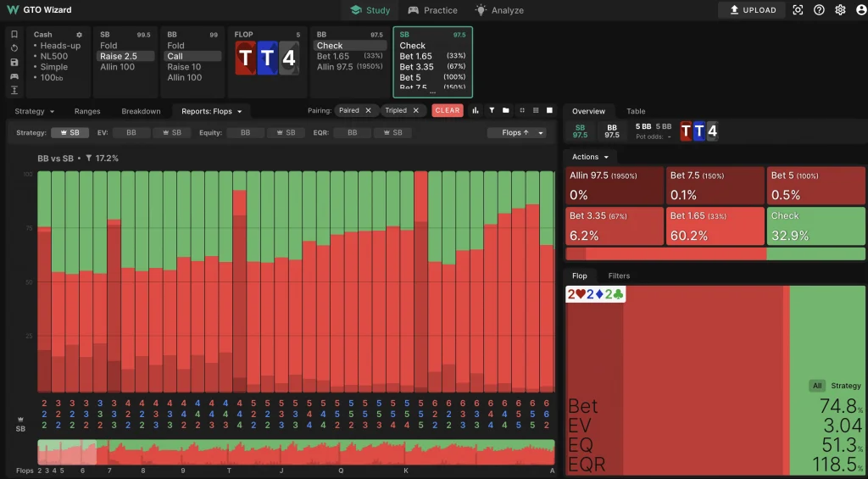Open the gamepad practice icon in sidebar
Image resolution: width=868 pixels, height=479 pixels.
14,75
